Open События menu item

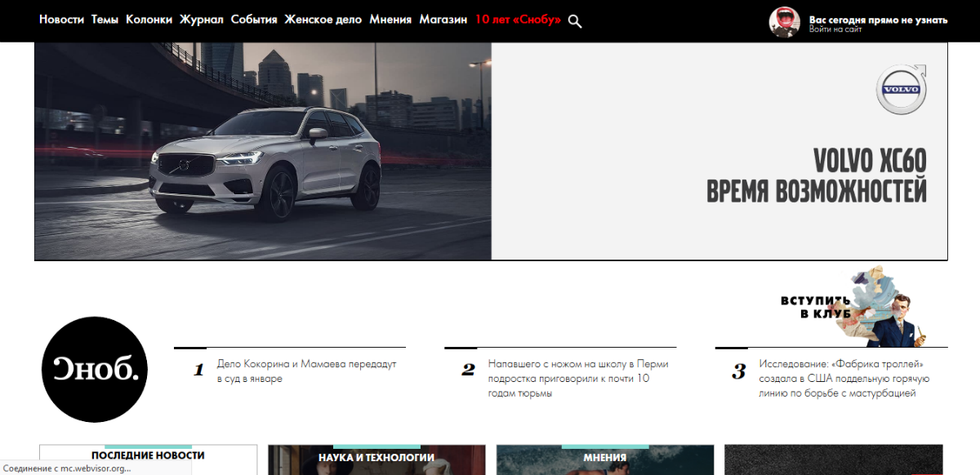(x=254, y=20)
